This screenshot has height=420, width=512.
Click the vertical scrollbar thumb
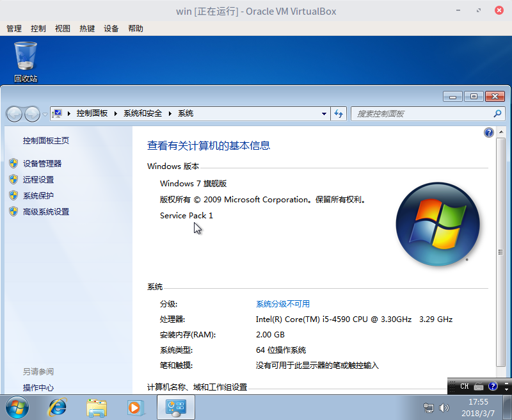point(501,252)
